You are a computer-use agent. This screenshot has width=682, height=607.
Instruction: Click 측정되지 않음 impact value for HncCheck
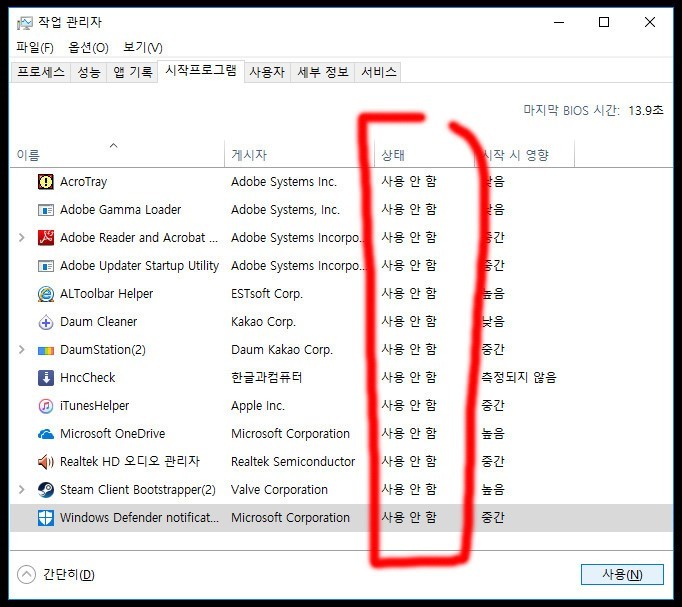point(518,377)
